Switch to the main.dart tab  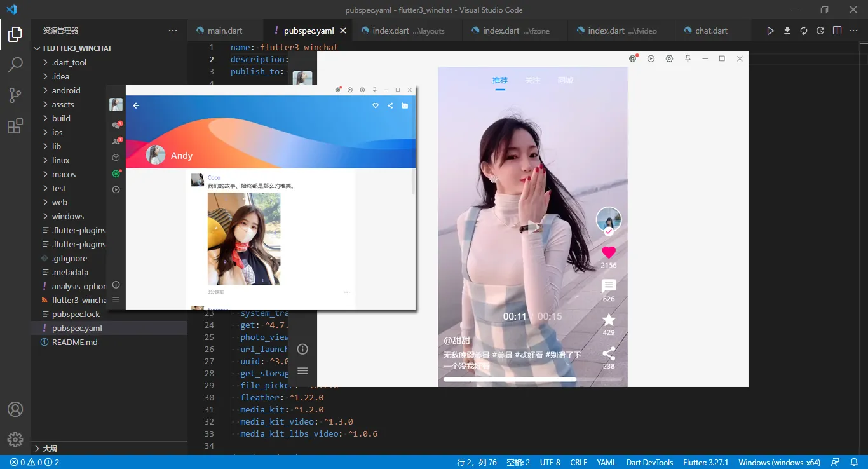pyautogui.click(x=226, y=30)
